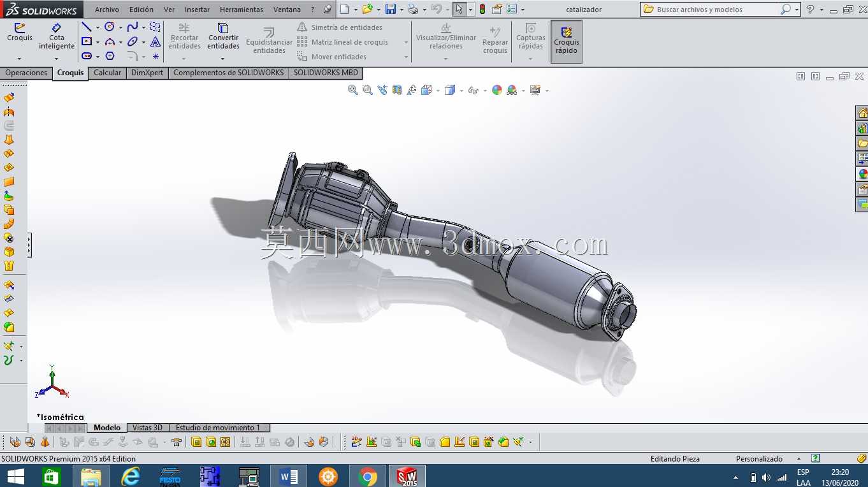Toggle the menu bar pin icon
This screenshot has height=487, width=868.
[328, 10]
